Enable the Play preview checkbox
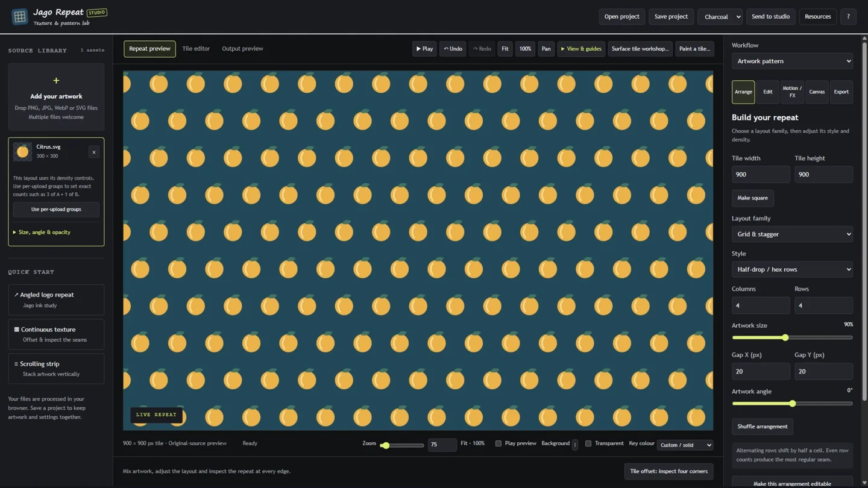The height and width of the screenshot is (488, 868). click(x=498, y=443)
